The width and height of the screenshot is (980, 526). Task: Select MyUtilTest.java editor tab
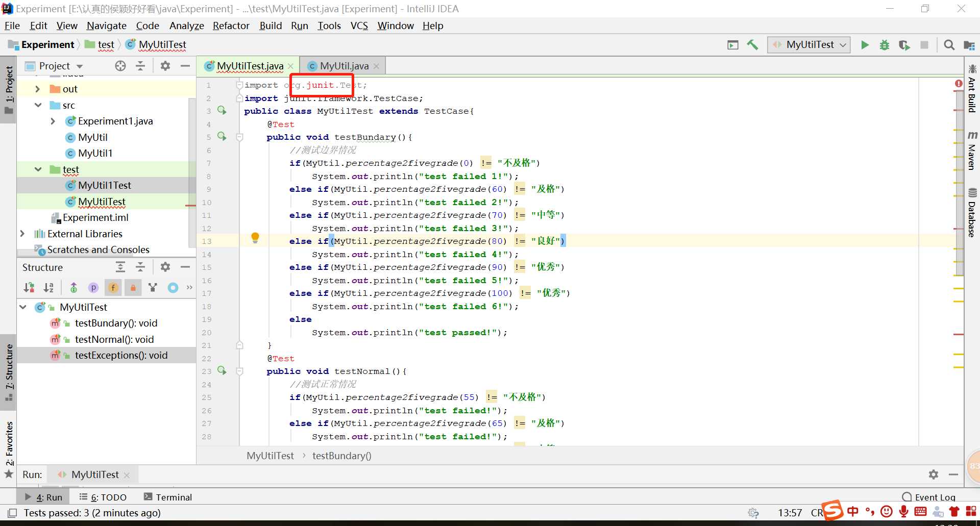coord(250,66)
